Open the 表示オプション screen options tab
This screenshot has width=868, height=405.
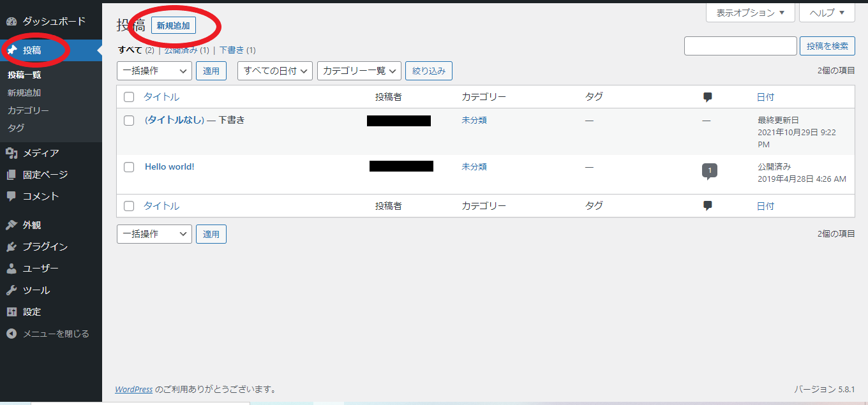750,13
